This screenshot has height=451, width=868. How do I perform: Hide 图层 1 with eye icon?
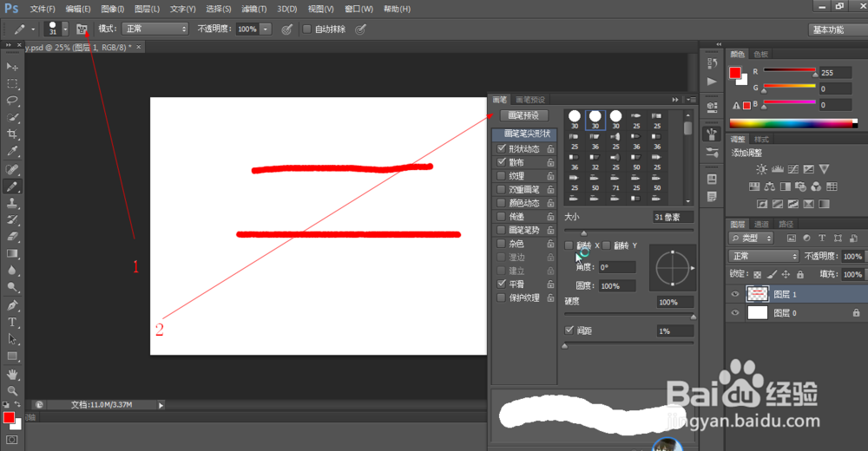click(735, 294)
